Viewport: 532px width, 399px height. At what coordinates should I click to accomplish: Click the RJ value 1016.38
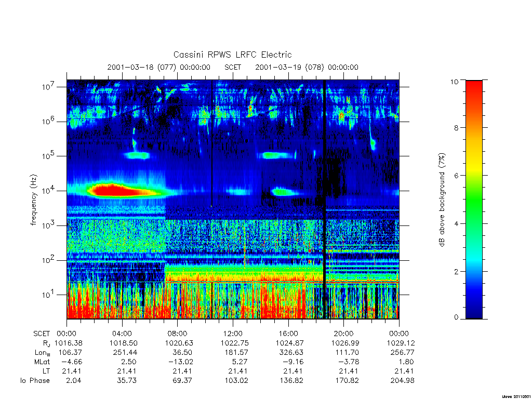[68, 343]
